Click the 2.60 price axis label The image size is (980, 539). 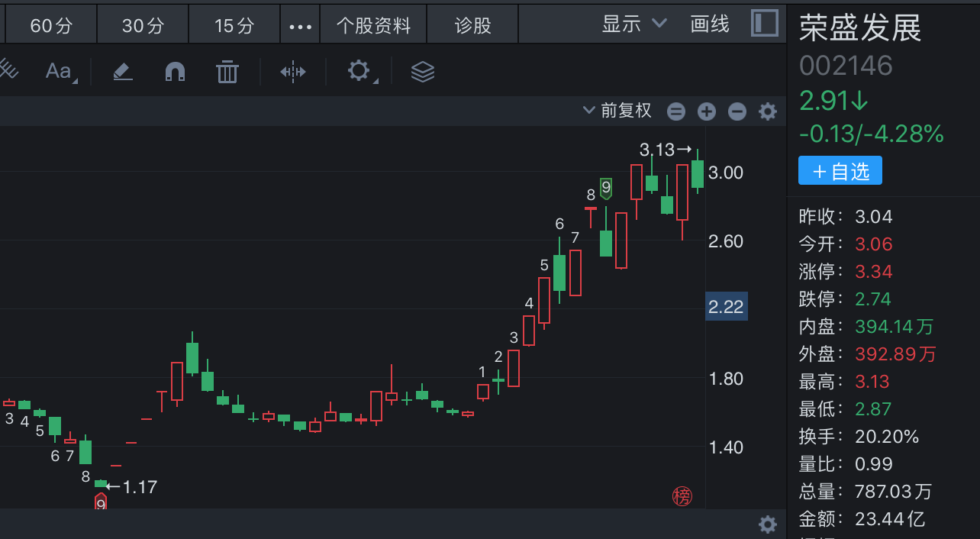tap(726, 241)
